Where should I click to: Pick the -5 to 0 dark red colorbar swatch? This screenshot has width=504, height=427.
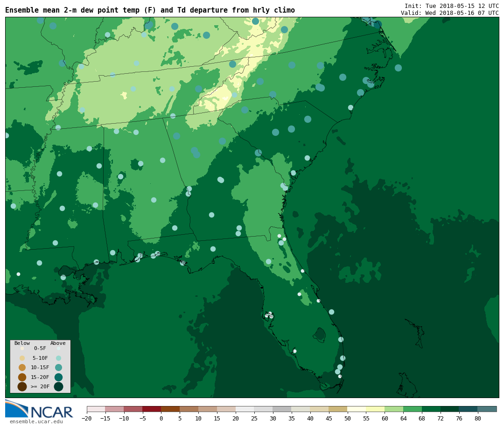tap(152, 409)
